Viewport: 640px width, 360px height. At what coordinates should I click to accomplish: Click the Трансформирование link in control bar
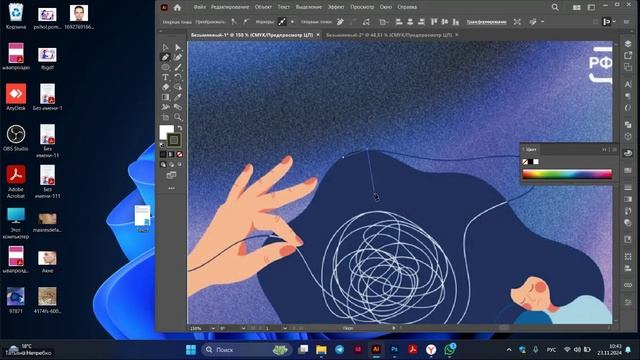[x=486, y=22]
